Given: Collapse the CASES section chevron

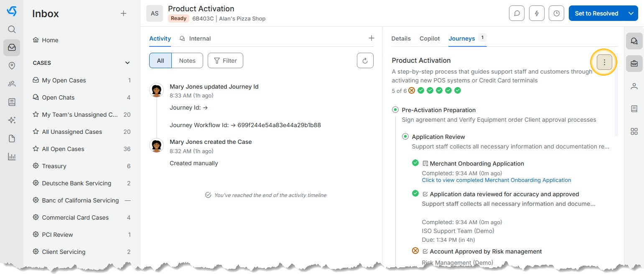Looking at the screenshot, I should point(127,63).
